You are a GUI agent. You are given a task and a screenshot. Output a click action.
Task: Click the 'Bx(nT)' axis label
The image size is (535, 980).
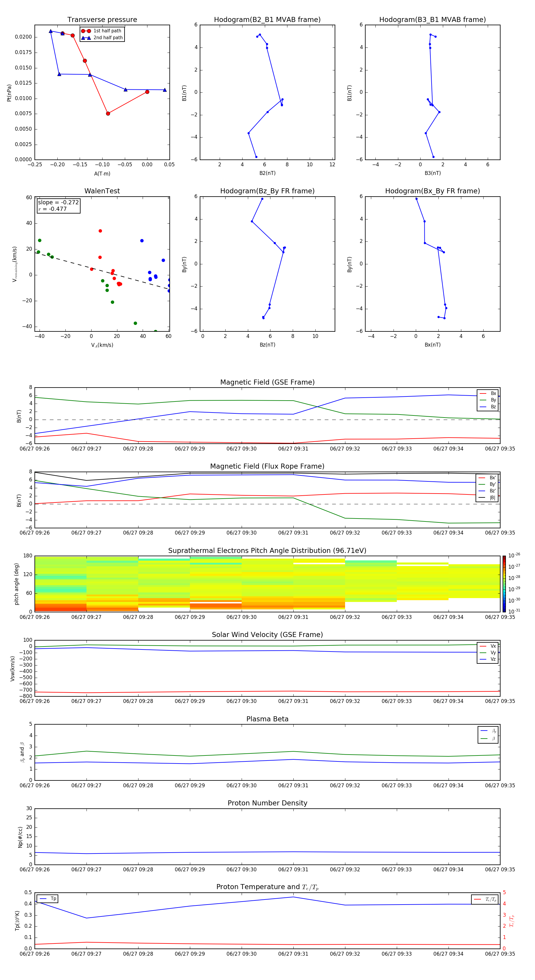click(432, 345)
